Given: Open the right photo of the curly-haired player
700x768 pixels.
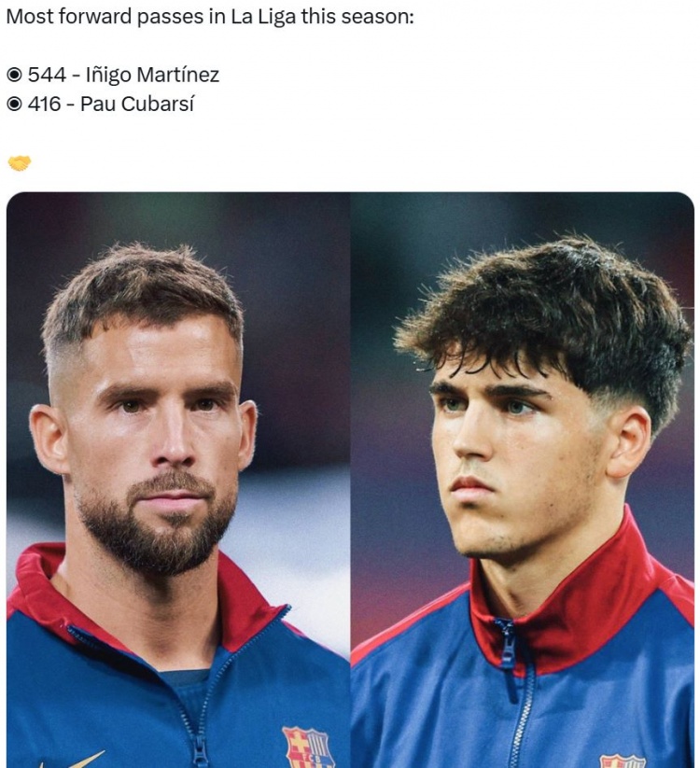Looking at the screenshot, I should (x=522, y=480).
